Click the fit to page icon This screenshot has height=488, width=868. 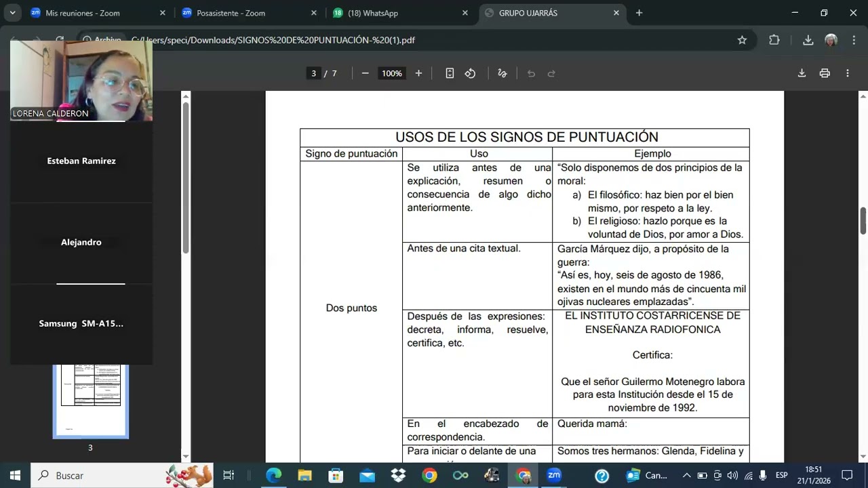click(450, 73)
